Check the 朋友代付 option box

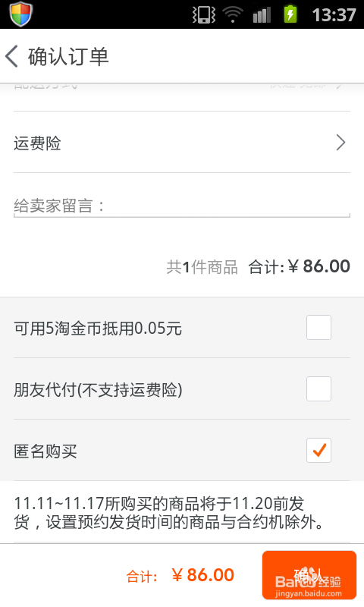click(x=318, y=388)
